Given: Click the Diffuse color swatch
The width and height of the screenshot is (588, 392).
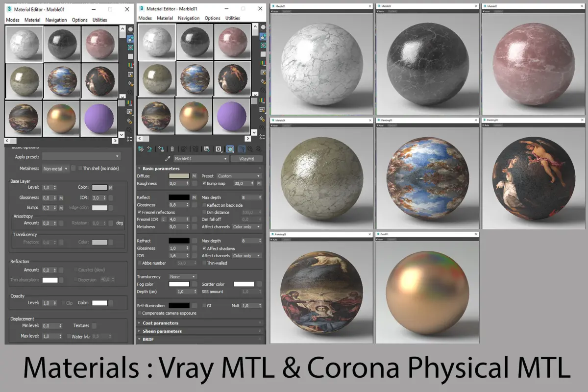Looking at the screenshot, I should [x=179, y=176].
